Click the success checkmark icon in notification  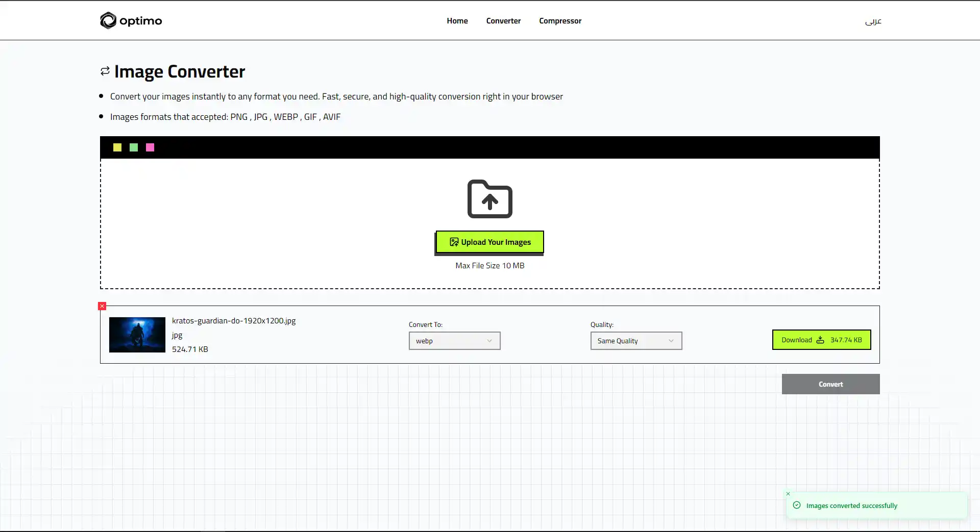(x=797, y=505)
